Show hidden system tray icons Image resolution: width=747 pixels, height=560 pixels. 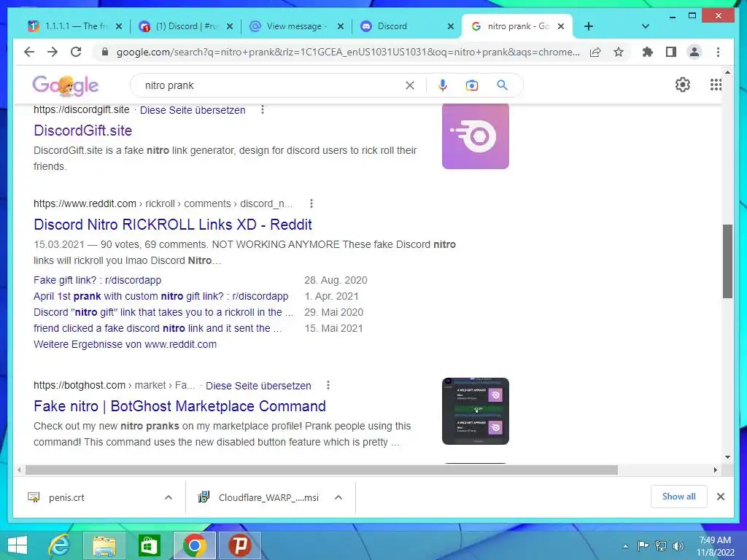pyautogui.click(x=625, y=546)
